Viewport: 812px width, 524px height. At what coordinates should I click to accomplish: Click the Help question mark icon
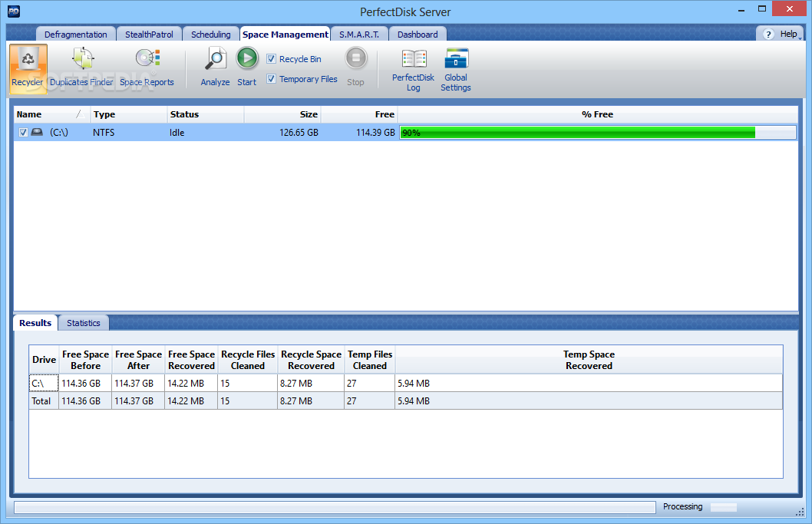[768, 35]
